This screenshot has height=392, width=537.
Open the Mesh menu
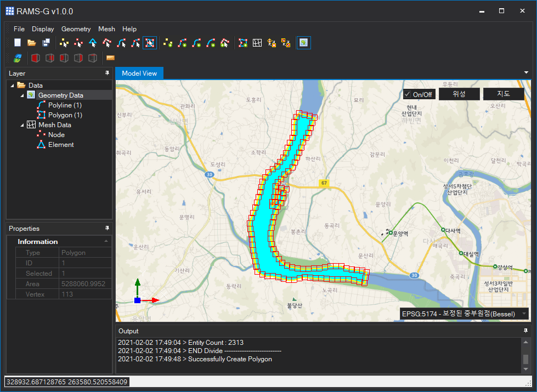(x=106, y=29)
